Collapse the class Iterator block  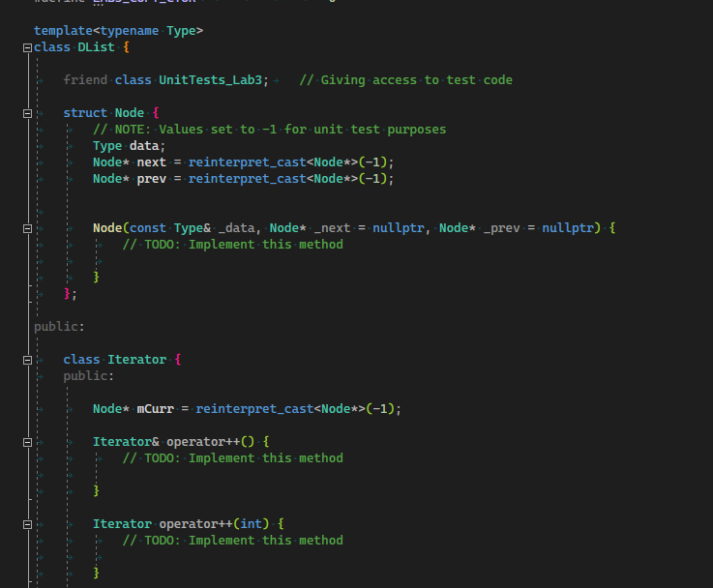tap(27, 361)
